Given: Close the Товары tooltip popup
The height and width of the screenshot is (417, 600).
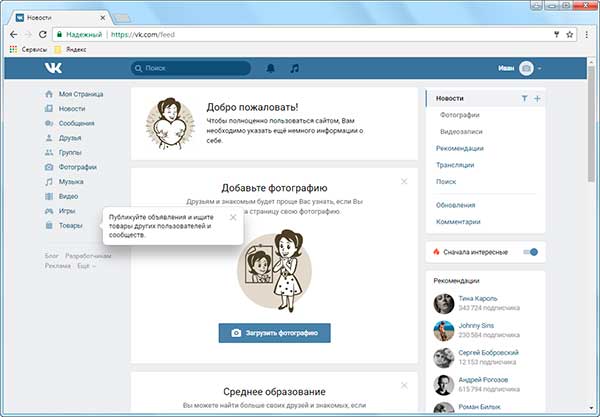Looking at the screenshot, I should pos(233,216).
